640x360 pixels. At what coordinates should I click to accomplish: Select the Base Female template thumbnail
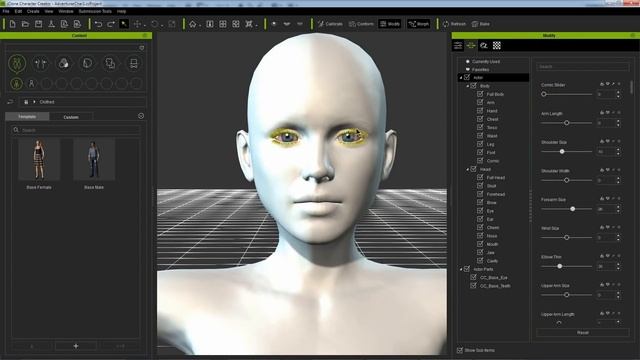pos(39,159)
